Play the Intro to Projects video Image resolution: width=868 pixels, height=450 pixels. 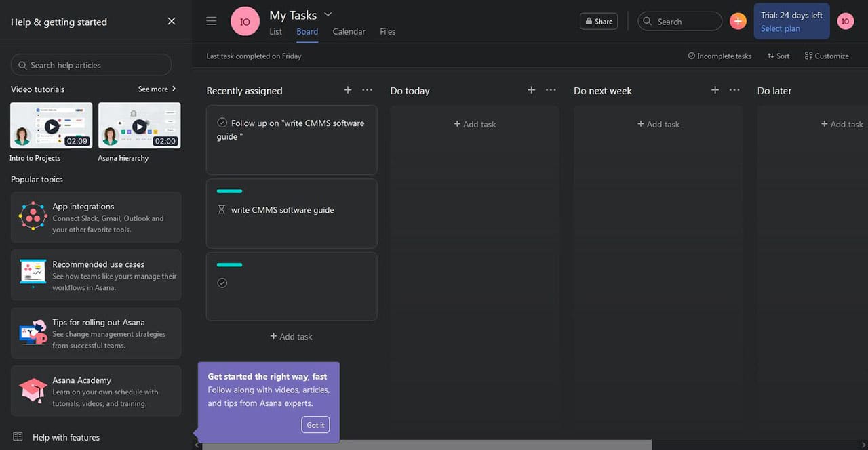click(x=52, y=126)
